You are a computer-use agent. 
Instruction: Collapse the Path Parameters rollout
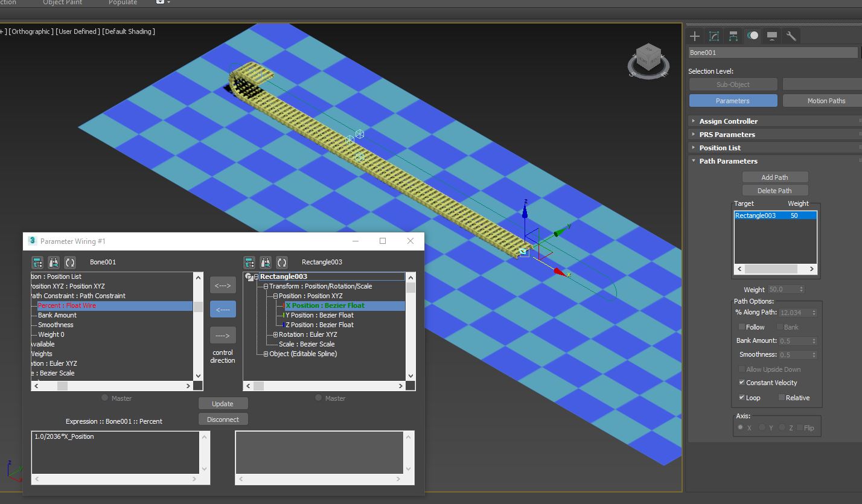774,161
